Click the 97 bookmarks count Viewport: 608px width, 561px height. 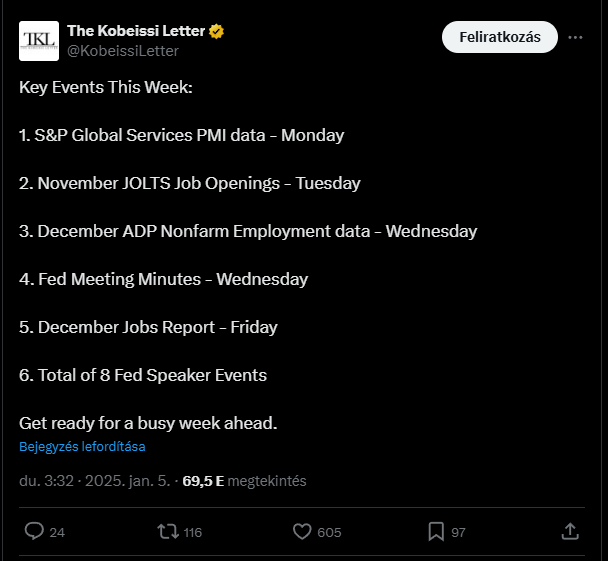[458, 533]
